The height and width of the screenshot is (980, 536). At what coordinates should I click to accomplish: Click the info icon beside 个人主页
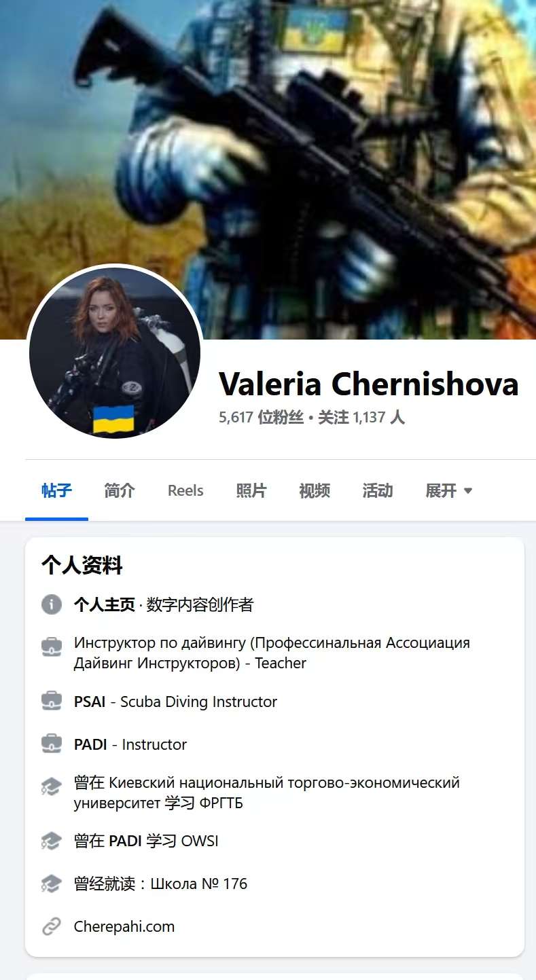pyautogui.click(x=52, y=604)
